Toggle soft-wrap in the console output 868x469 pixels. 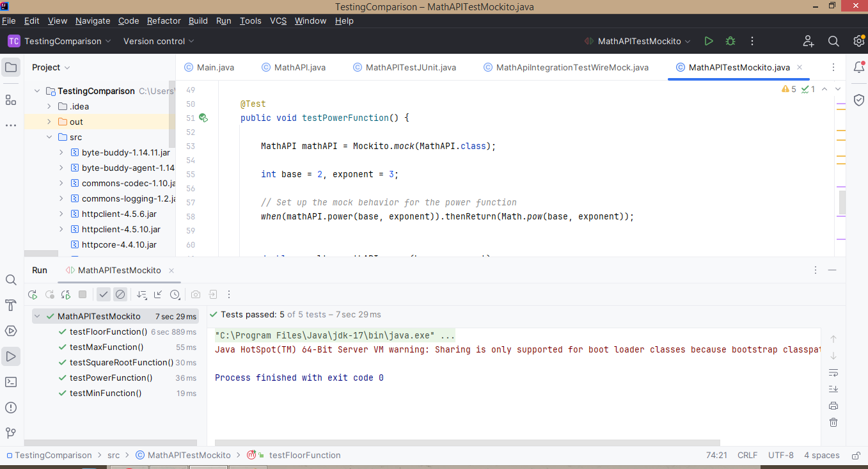[833, 372]
